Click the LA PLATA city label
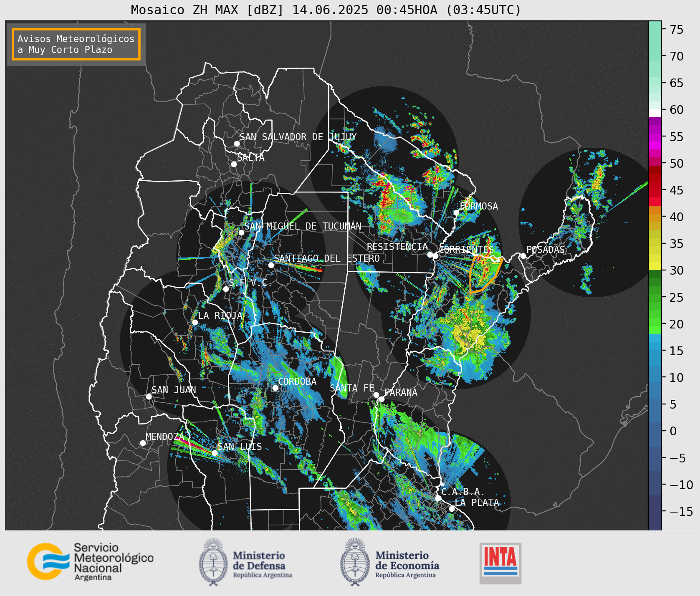The height and width of the screenshot is (596, 700). (x=477, y=503)
